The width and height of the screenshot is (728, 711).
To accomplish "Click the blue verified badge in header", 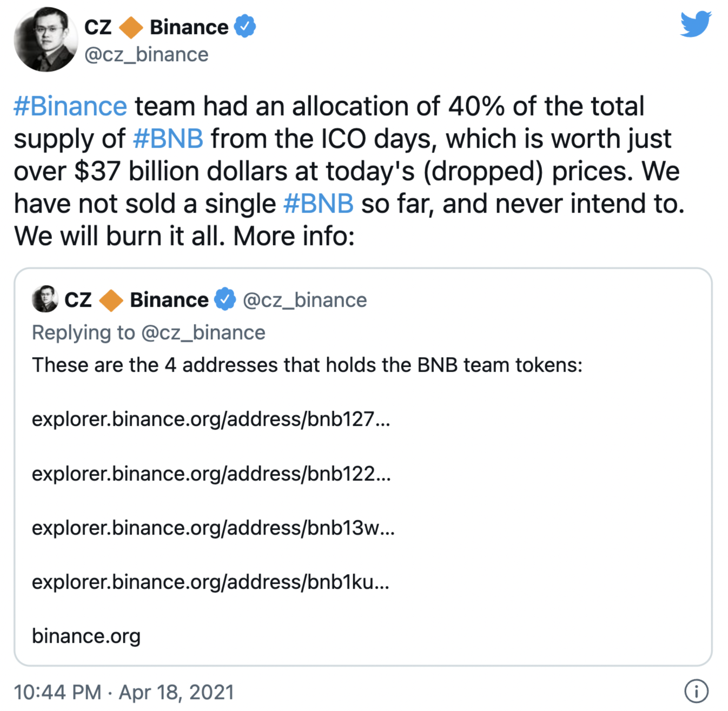I will click(x=245, y=27).
